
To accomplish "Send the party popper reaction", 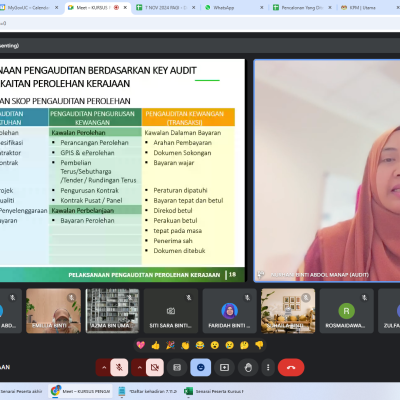I will tap(170, 345).
